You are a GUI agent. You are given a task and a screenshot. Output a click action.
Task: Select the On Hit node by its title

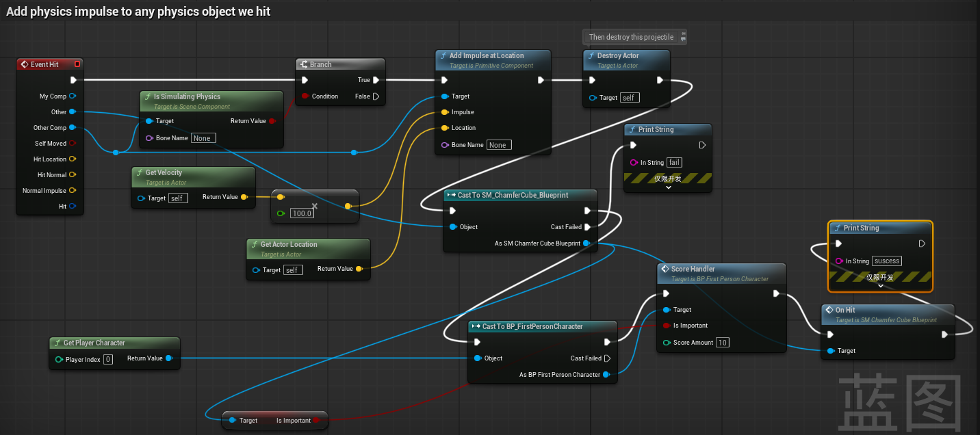pyautogui.click(x=845, y=310)
